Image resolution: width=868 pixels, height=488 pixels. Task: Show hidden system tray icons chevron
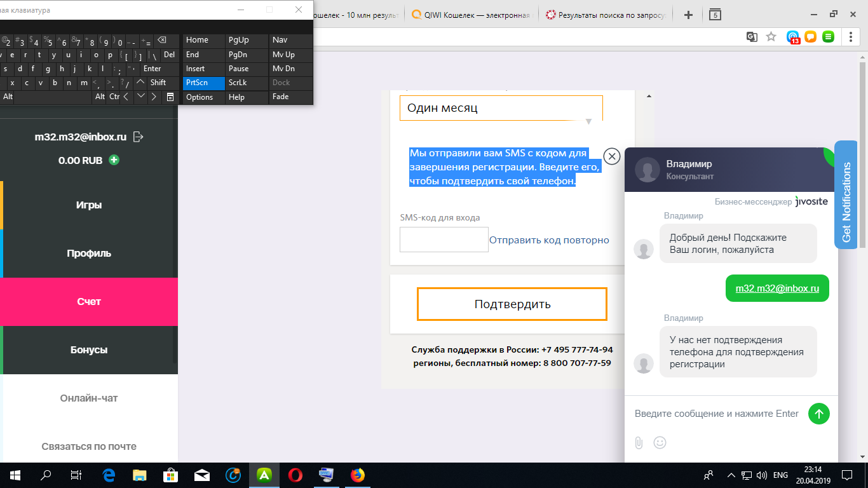click(731, 475)
